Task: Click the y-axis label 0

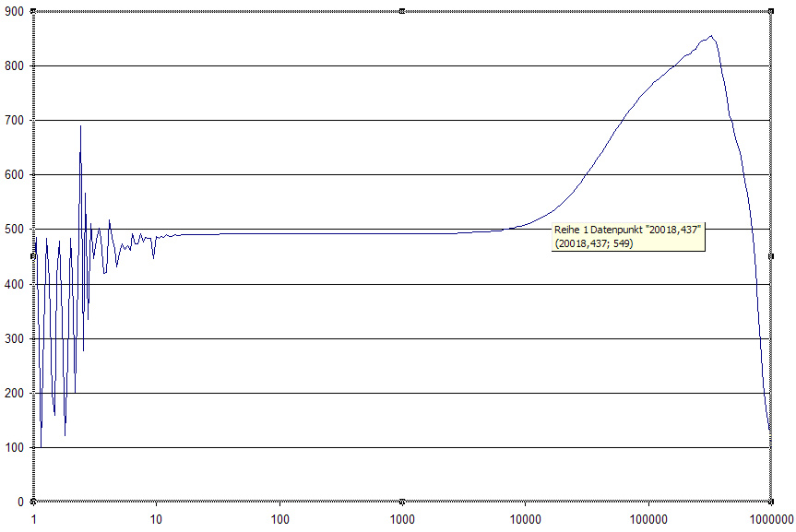Action: click(x=20, y=502)
